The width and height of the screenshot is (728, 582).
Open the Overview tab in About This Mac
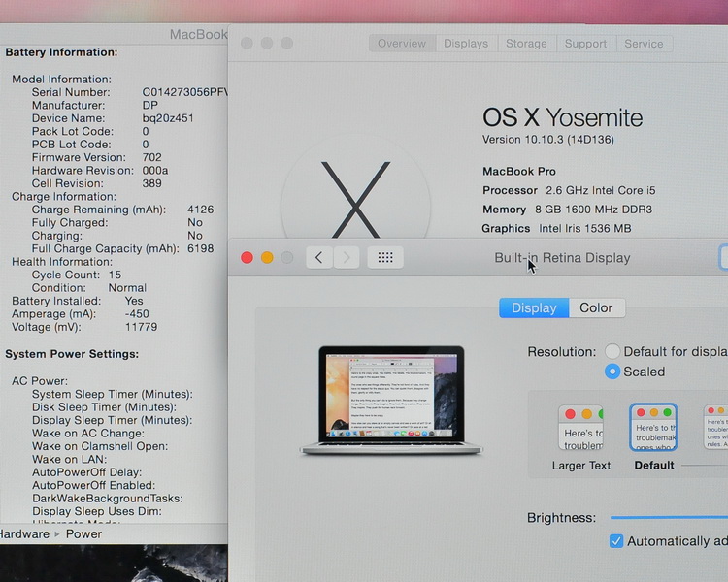point(402,43)
